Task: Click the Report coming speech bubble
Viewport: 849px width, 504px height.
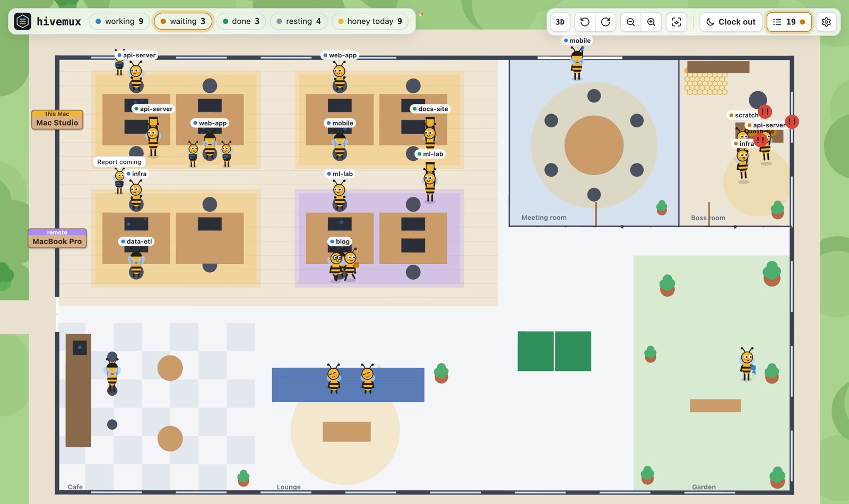Action: coord(119,162)
